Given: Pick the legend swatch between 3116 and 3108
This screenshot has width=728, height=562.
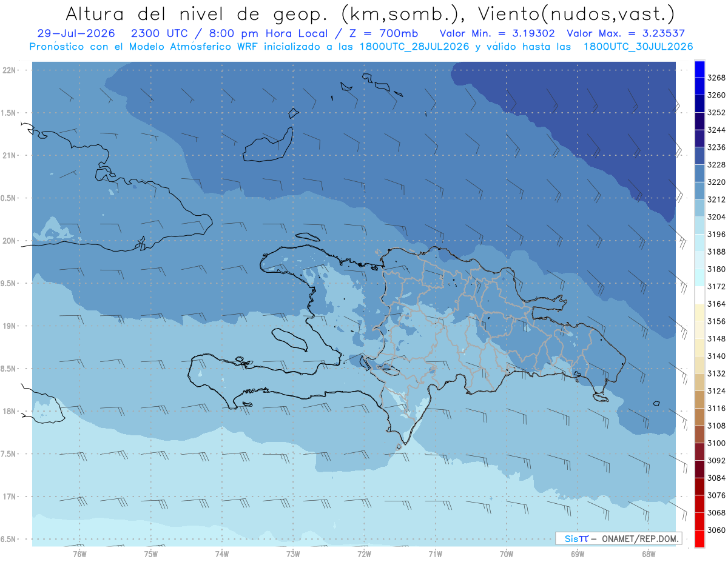Looking at the screenshot, I should coord(699,416).
